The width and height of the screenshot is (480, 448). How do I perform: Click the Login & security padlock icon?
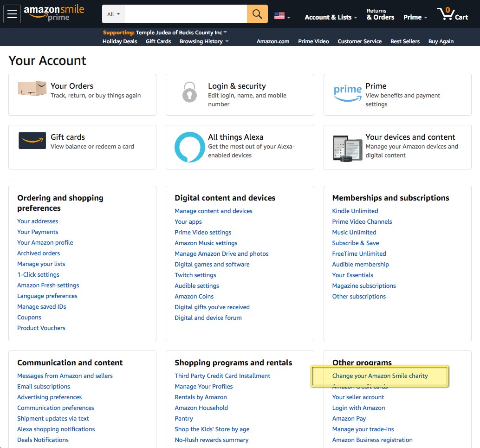coord(189,91)
